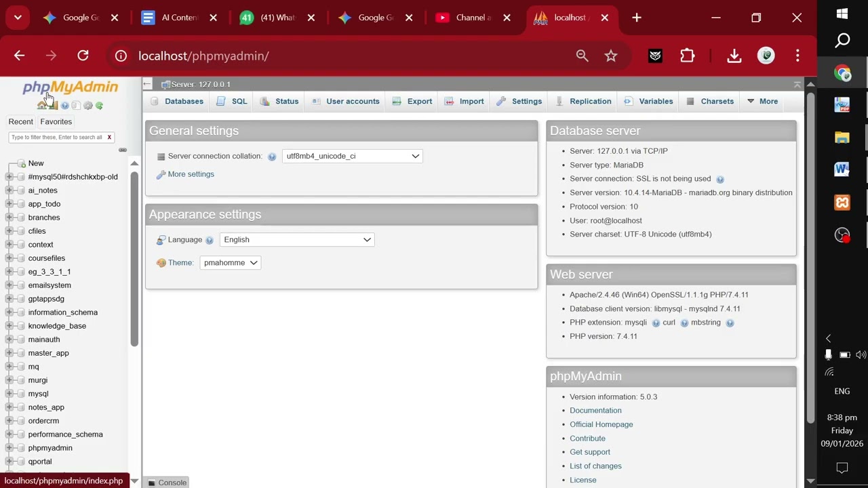Click the help icon next to Language

(210, 240)
